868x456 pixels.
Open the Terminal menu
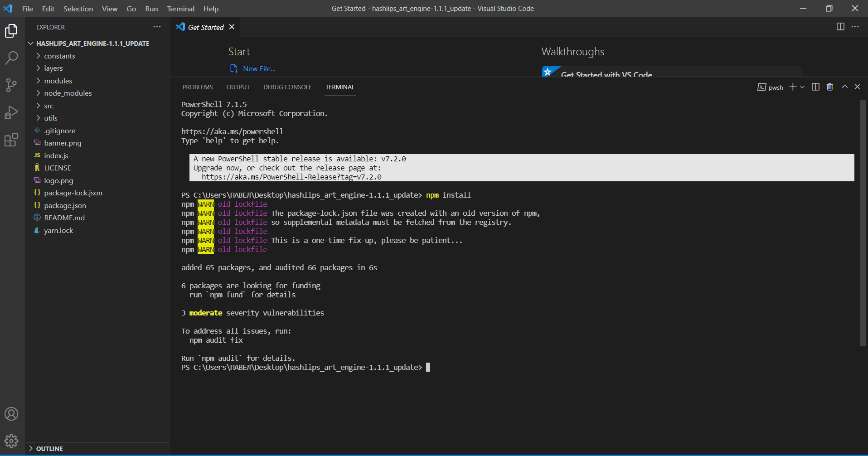tap(180, 9)
